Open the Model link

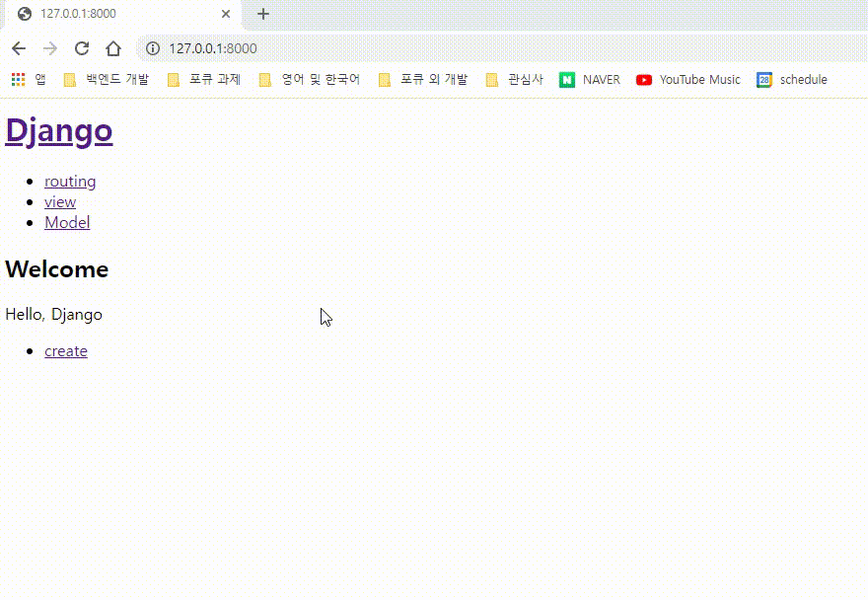click(x=67, y=222)
